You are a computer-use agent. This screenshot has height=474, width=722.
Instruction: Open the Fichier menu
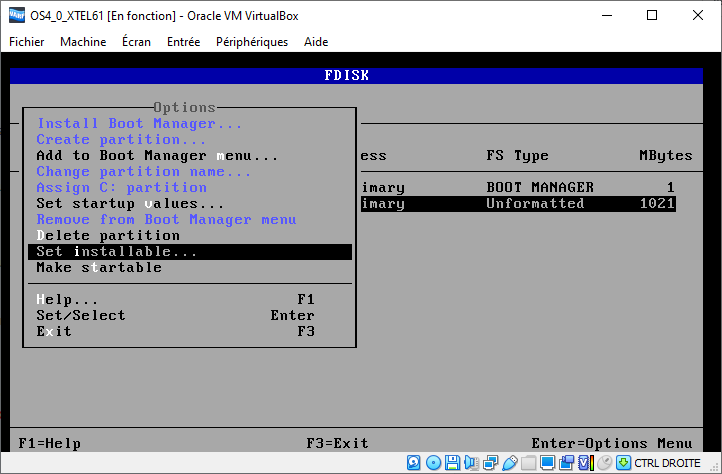point(27,42)
